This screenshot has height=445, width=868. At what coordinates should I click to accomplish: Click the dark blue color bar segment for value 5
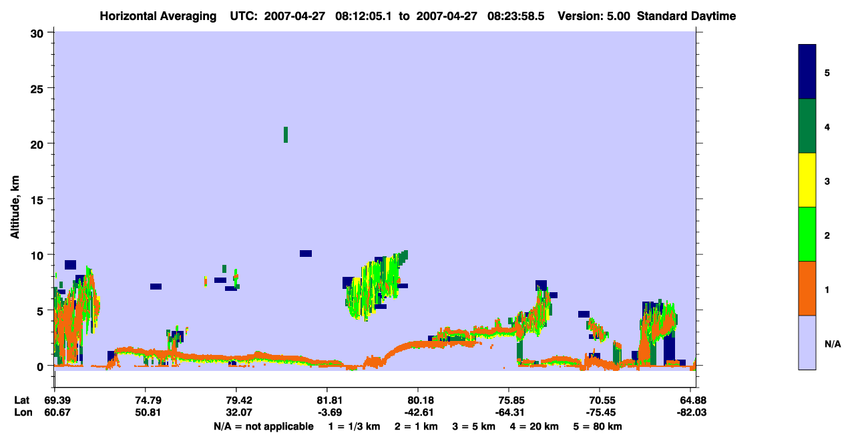tap(807, 71)
